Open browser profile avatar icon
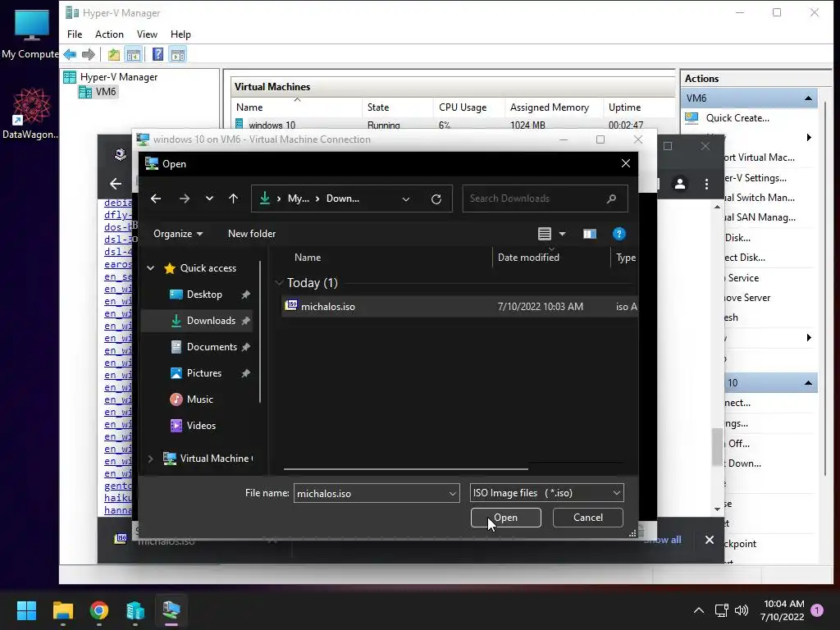The height and width of the screenshot is (630, 840). [x=680, y=184]
